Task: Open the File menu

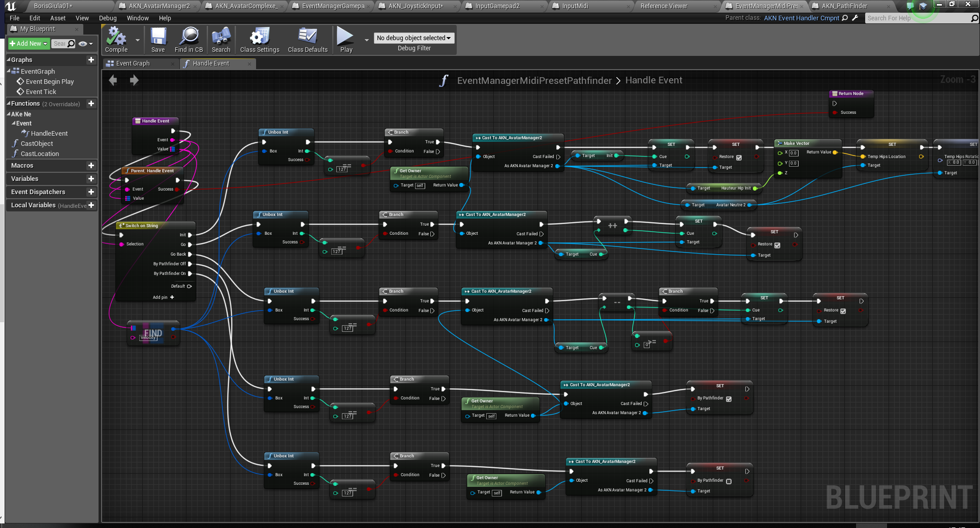Action: click(x=15, y=18)
